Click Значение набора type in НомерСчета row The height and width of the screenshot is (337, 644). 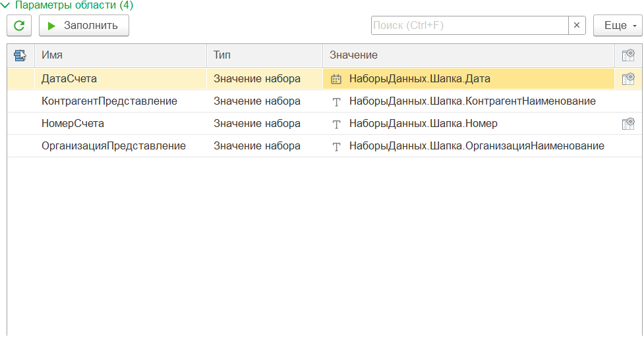(257, 124)
